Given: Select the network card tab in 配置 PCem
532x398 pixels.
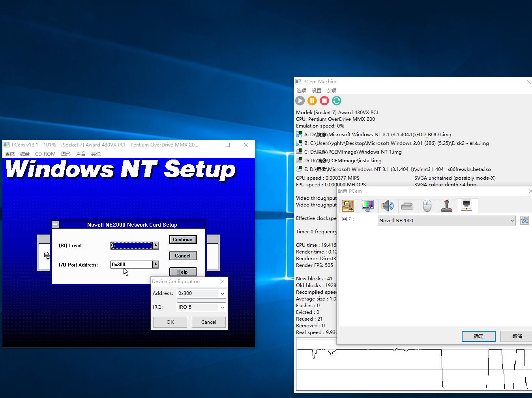Looking at the screenshot, I should pos(467,205).
